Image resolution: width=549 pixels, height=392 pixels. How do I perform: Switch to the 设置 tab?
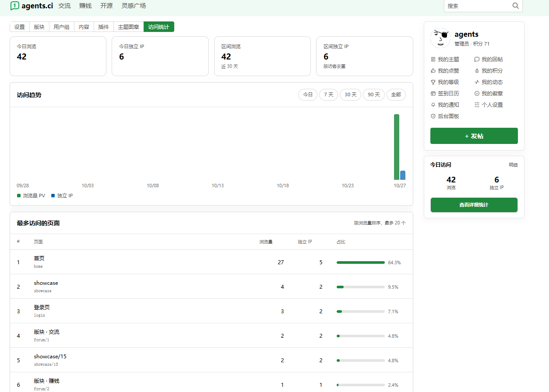[20, 27]
